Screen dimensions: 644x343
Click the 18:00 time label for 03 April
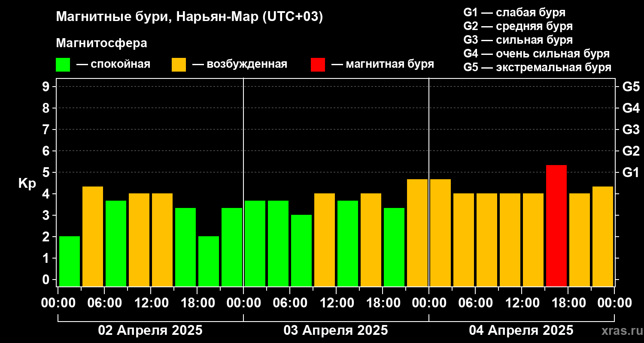[383, 303]
